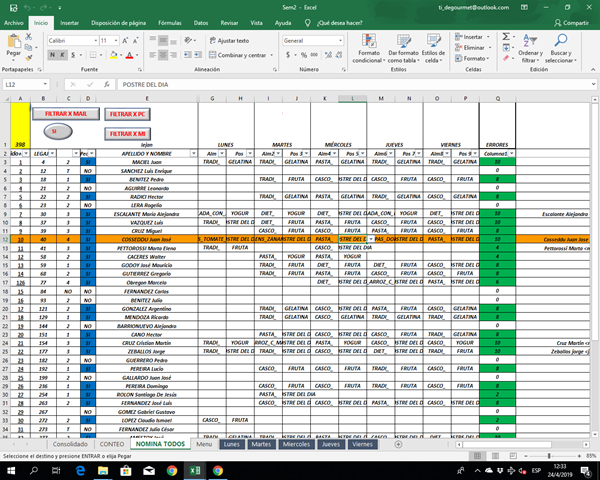Open File Explorer in taskbar
The image size is (600, 480).
(x=103, y=470)
